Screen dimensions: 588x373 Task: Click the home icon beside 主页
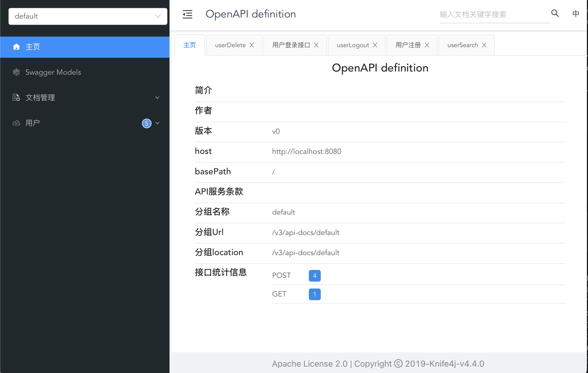[x=16, y=47]
